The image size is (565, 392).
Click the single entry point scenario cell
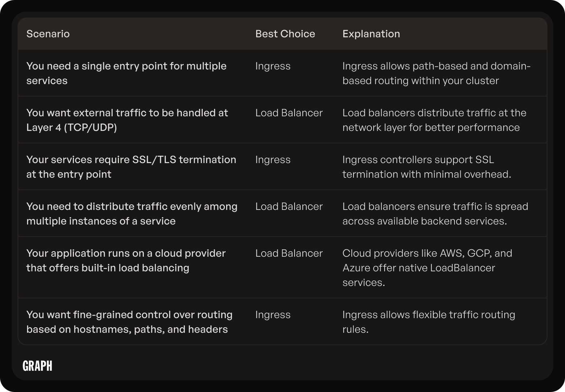click(x=127, y=73)
